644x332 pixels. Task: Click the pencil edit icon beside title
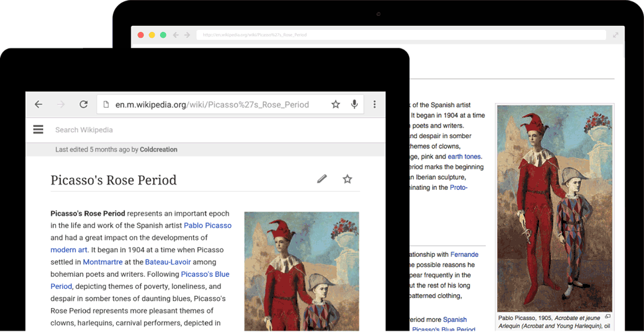(322, 179)
